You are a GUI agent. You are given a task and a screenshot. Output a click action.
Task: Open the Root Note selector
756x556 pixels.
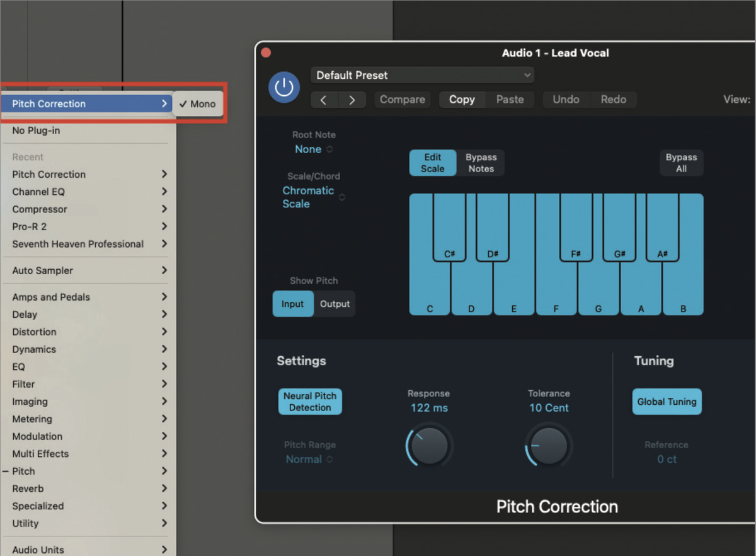pos(314,149)
